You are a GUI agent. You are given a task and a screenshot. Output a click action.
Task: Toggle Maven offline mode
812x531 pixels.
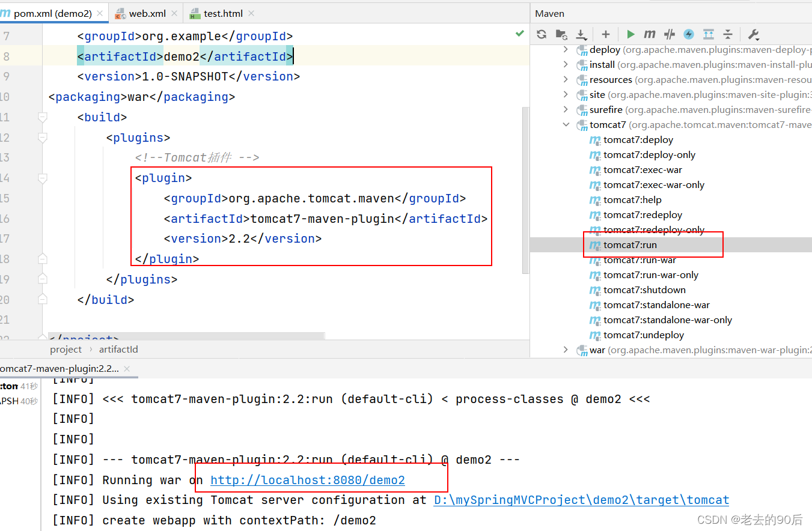[670, 34]
